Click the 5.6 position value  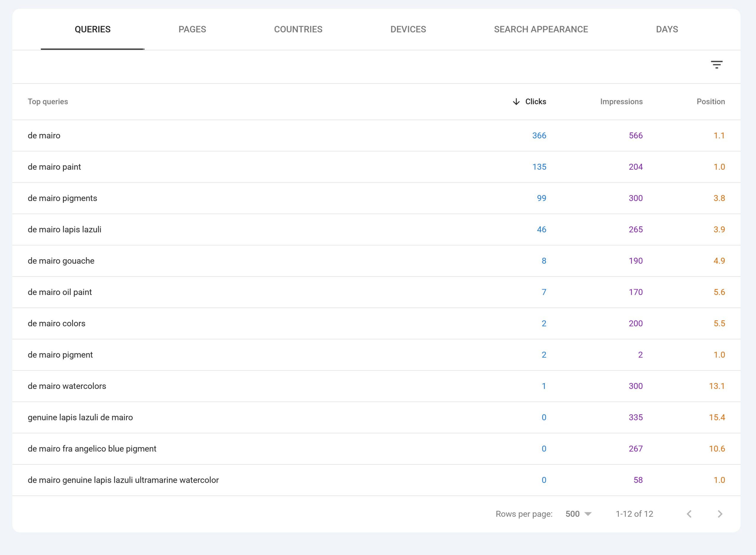pos(719,292)
